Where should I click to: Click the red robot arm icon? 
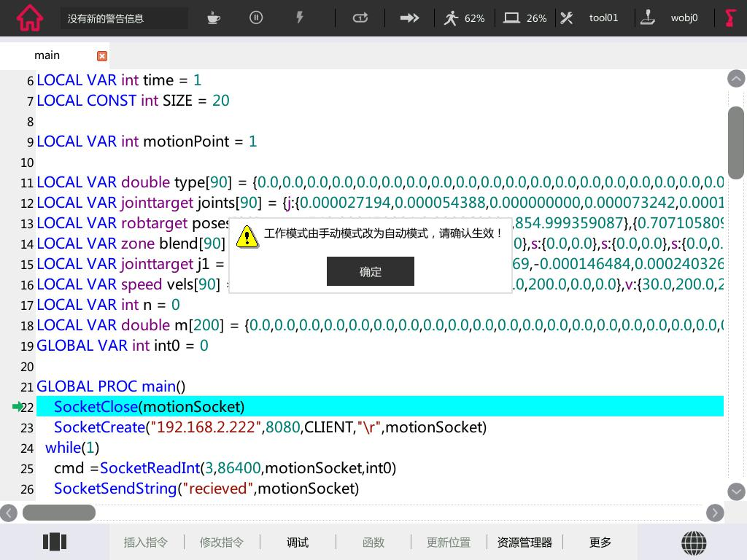[x=730, y=18]
